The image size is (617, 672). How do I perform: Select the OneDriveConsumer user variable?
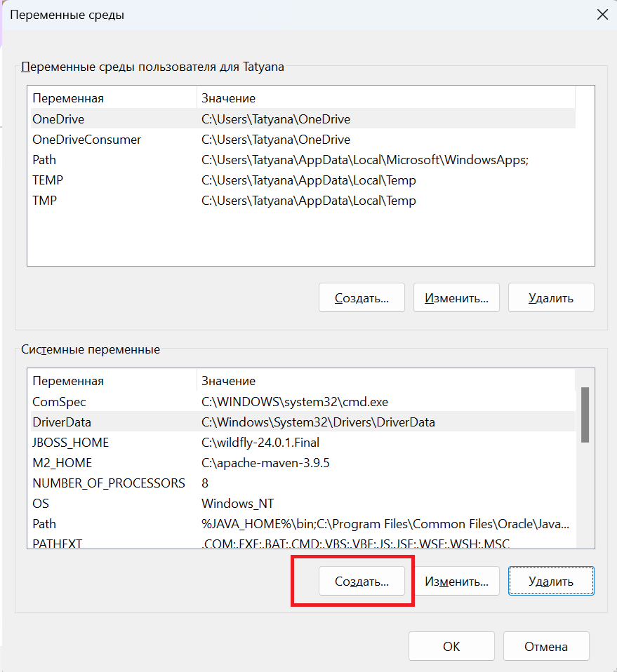click(86, 140)
